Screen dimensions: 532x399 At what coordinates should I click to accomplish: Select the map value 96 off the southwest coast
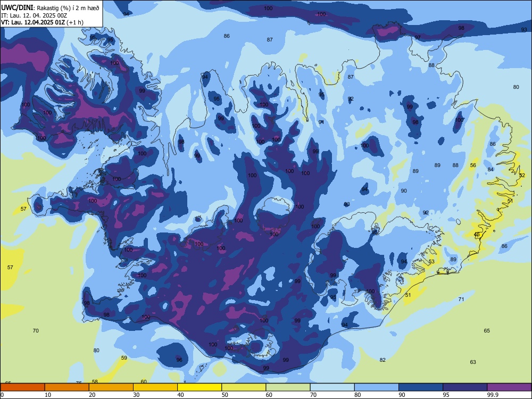click(179, 360)
